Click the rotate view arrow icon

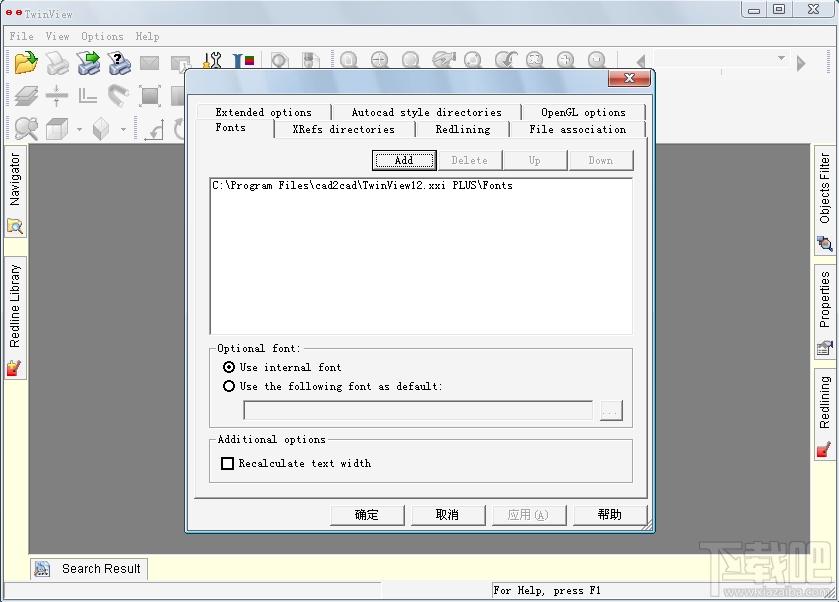click(x=155, y=130)
